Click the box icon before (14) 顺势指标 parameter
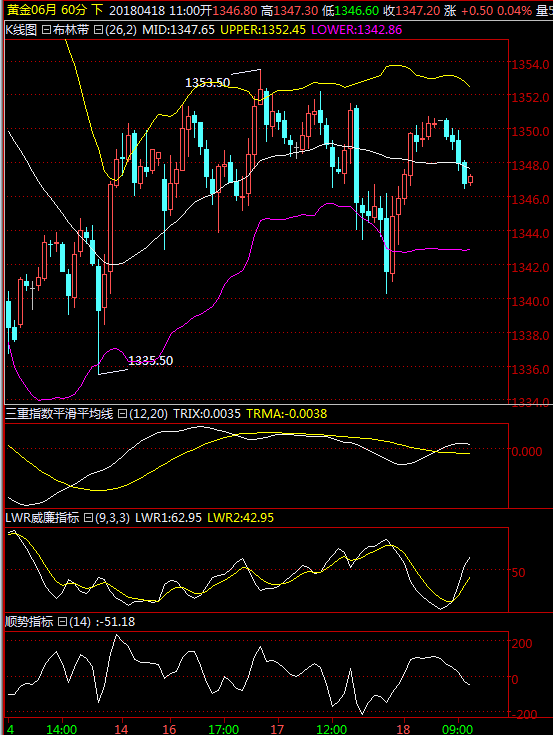This screenshot has height=735, width=553. click(x=62, y=622)
